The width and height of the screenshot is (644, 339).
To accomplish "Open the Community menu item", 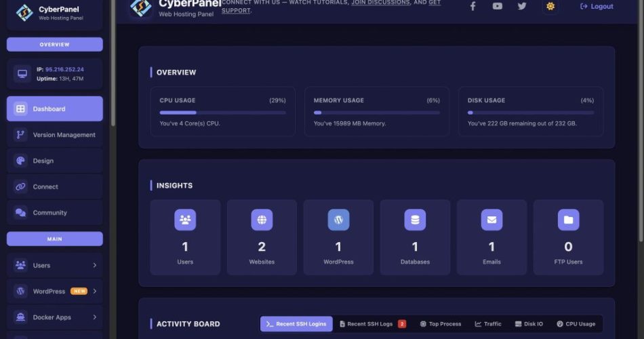I will pyautogui.click(x=55, y=212).
